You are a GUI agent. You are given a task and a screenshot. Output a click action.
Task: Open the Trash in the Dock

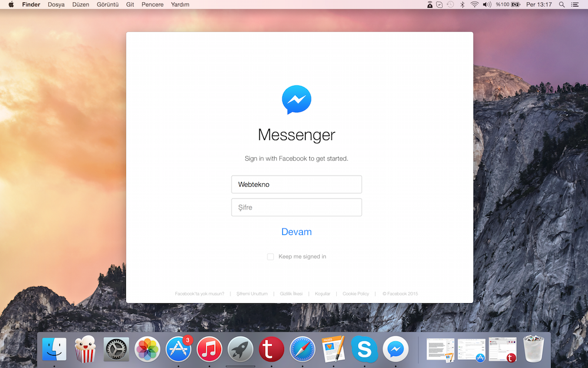(533, 349)
